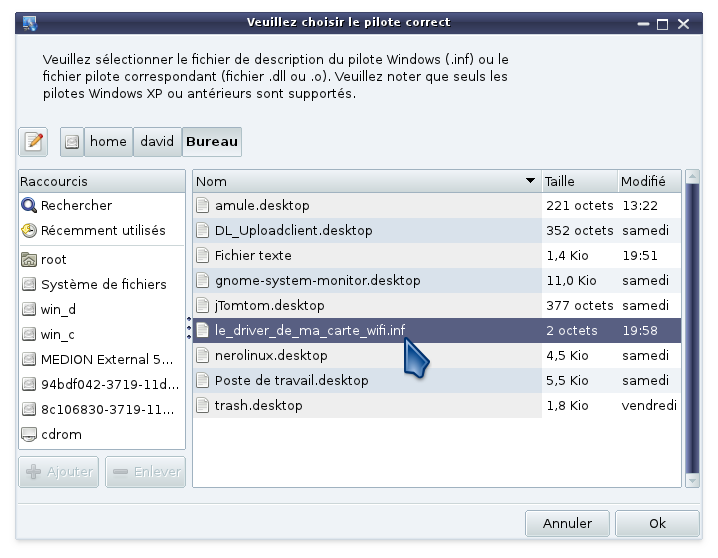Screen dimensions: 718x558
Task: Select the nerolinux.desktop file name
Action: [271, 356]
